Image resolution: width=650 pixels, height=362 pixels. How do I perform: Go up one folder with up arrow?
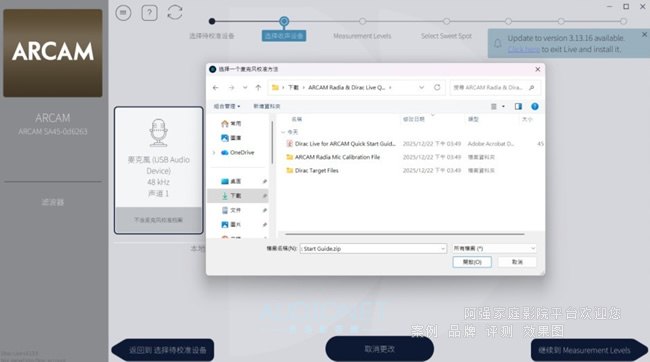(258, 87)
